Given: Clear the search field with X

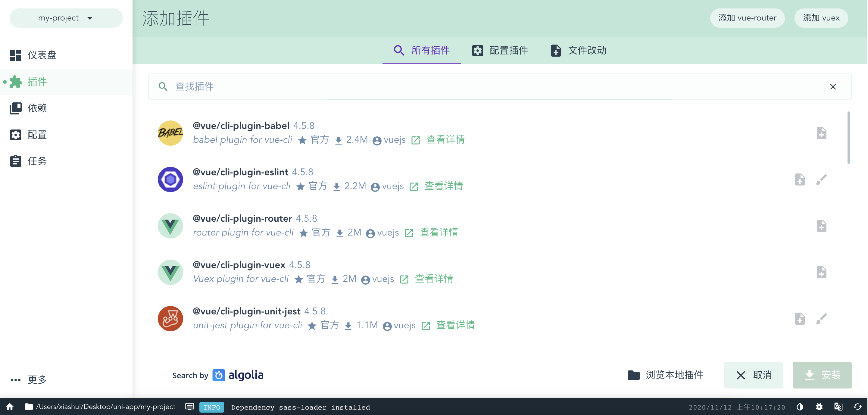Looking at the screenshot, I should pos(833,87).
